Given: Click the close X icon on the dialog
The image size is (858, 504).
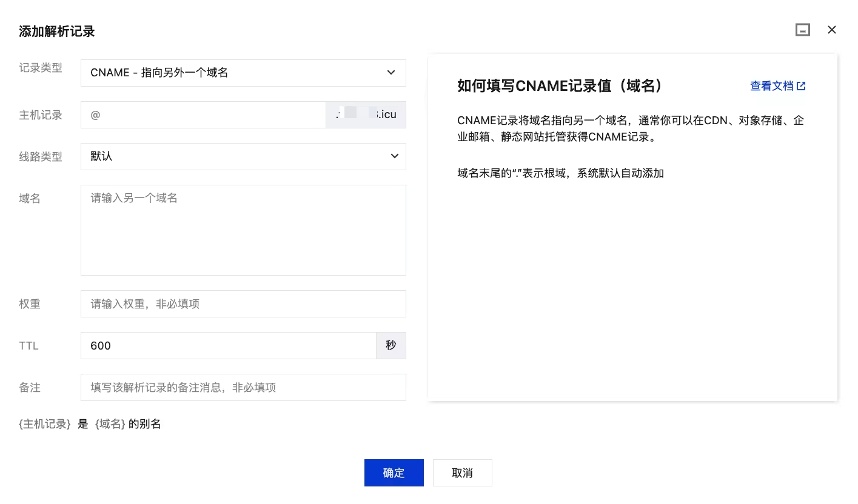Looking at the screenshot, I should (832, 30).
